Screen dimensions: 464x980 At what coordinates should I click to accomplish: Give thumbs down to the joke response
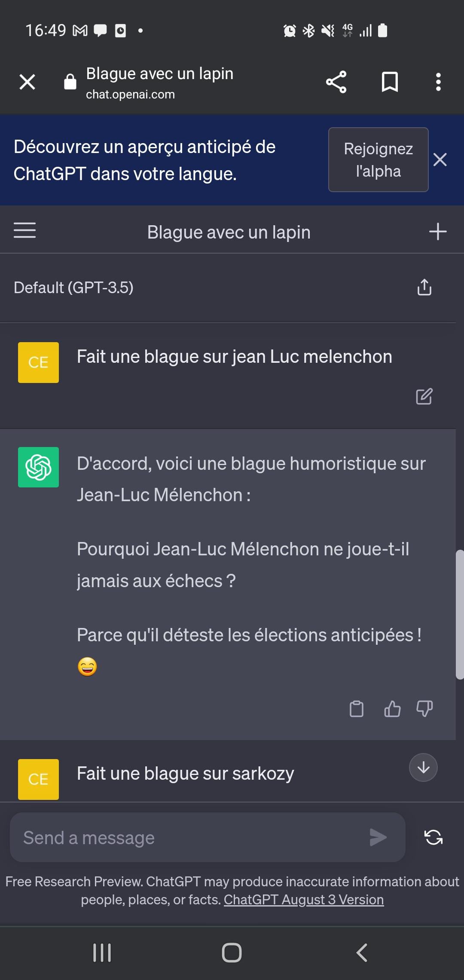pyautogui.click(x=424, y=709)
